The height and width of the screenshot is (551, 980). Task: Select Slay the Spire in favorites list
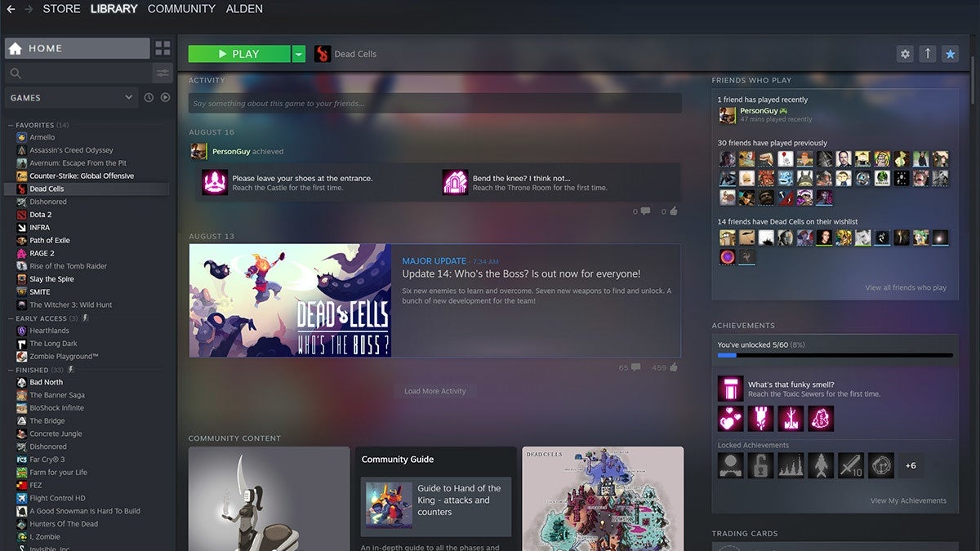coord(54,278)
